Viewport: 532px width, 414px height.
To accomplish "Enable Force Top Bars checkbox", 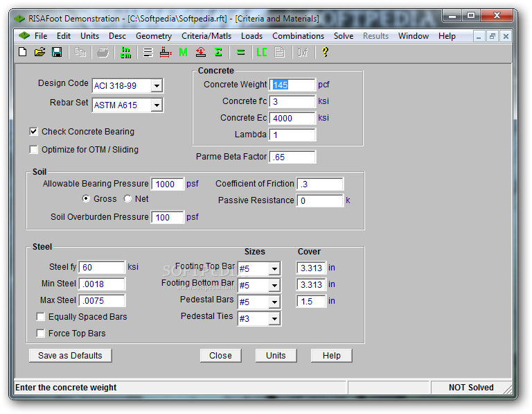I will click(x=40, y=333).
